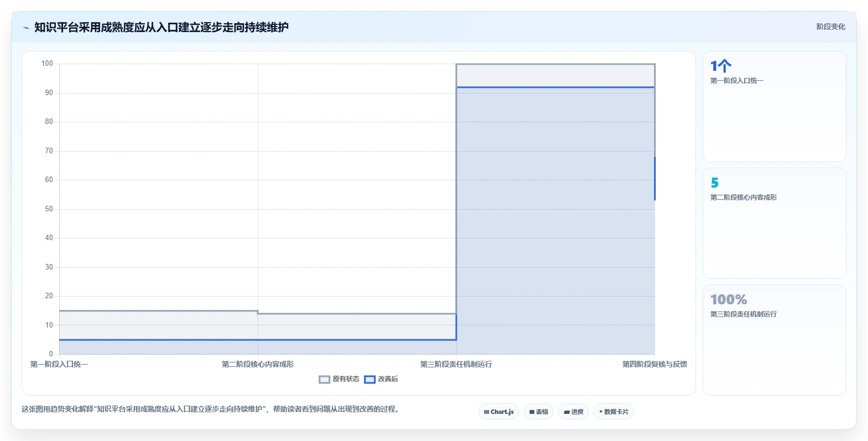Click the x-axis label 第四阶段复核与反馈
The width and height of the screenshot is (868, 441).
tap(655, 364)
